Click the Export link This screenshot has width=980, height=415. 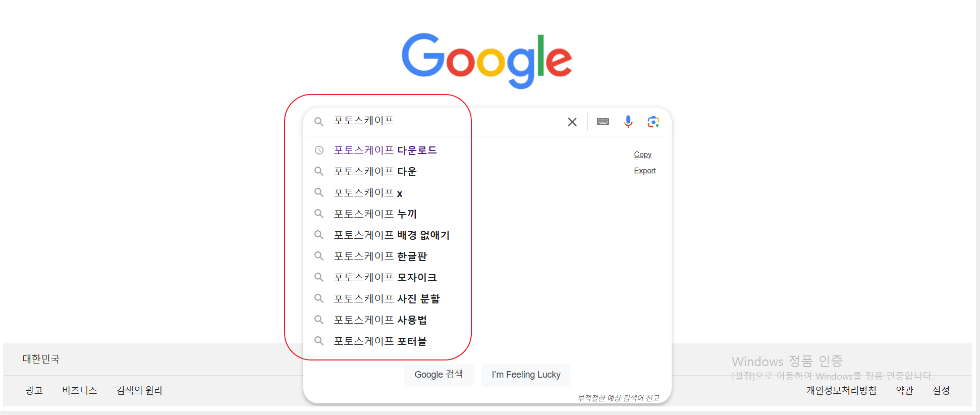tap(644, 170)
